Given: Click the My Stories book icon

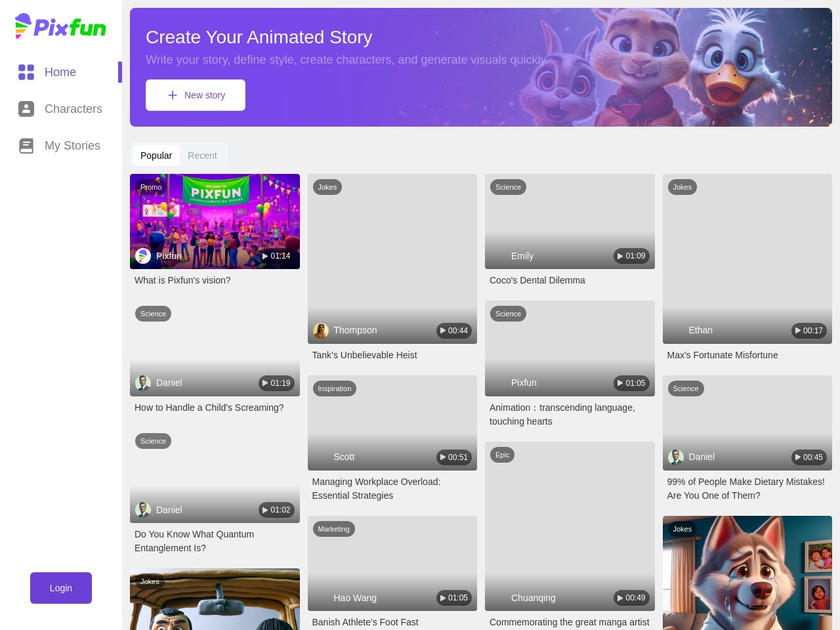Looking at the screenshot, I should tap(26, 146).
